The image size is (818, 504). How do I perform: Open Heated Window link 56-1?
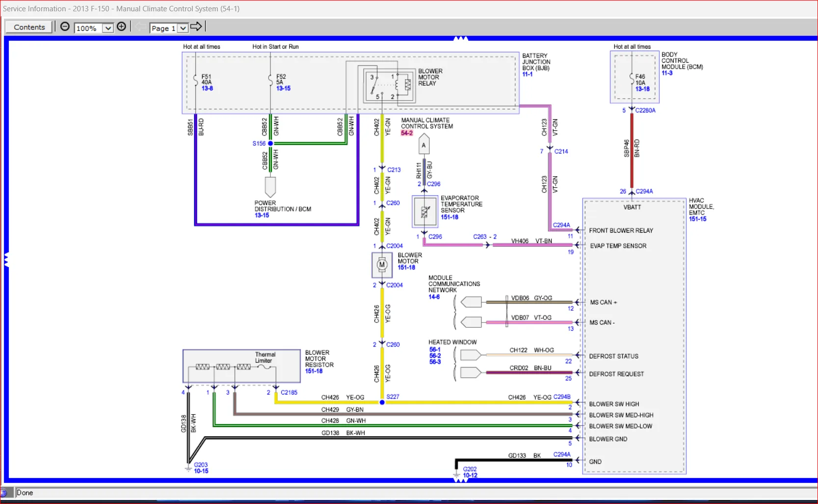(435, 349)
